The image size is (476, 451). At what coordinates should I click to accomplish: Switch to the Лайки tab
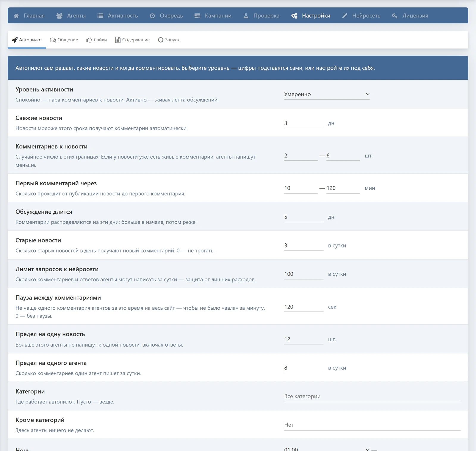(x=97, y=40)
